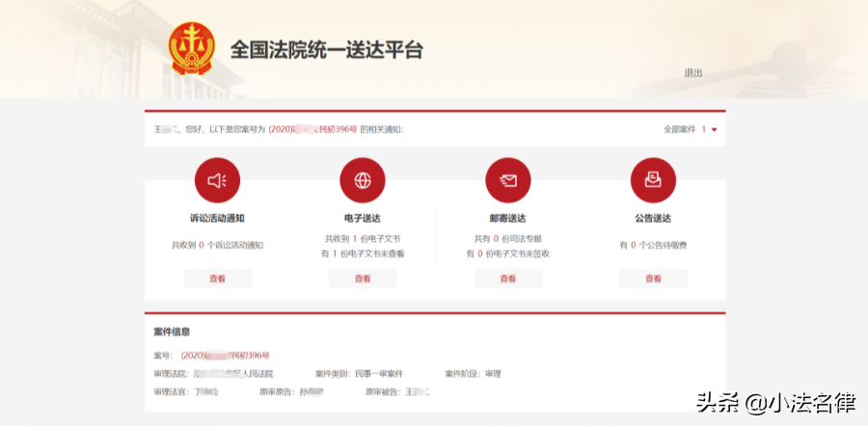The width and height of the screenshot is (868, 426).
Task: Click the 共收到 0 个诉讼活动通知 text
Action: point(217,245)
